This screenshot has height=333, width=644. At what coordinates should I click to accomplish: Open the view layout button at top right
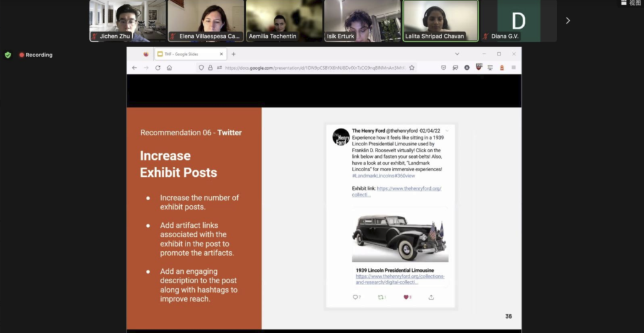(631, 3)
